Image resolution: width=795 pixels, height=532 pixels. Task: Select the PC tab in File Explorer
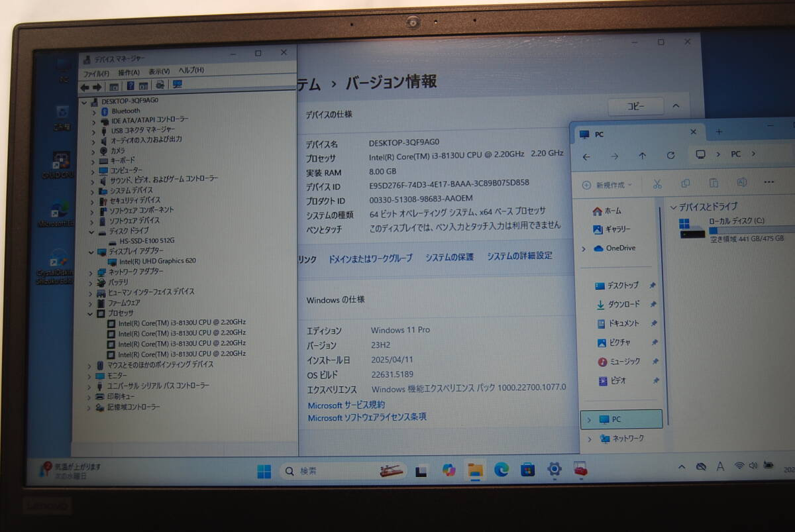(636, 133)
